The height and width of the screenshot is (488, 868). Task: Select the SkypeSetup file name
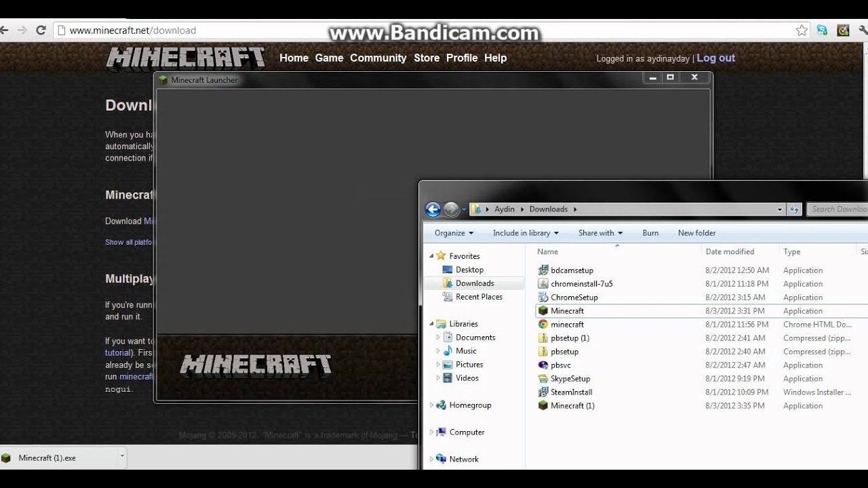(570, 379)
